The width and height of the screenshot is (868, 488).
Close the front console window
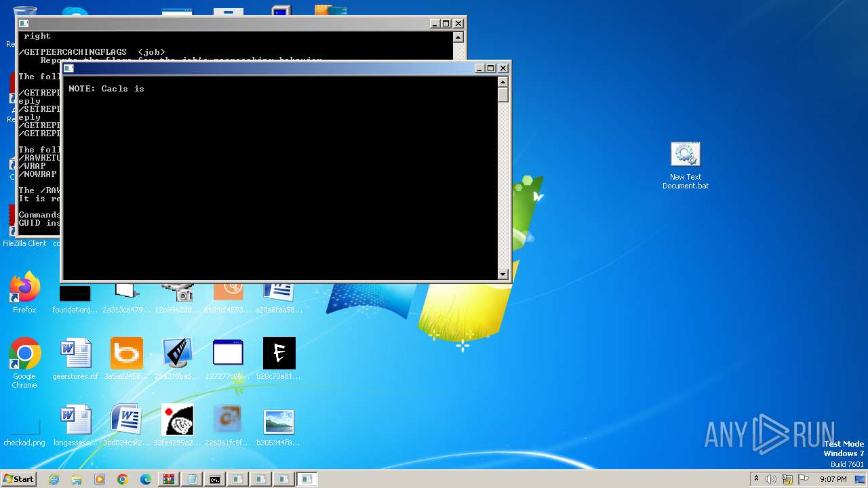[503, 68]
